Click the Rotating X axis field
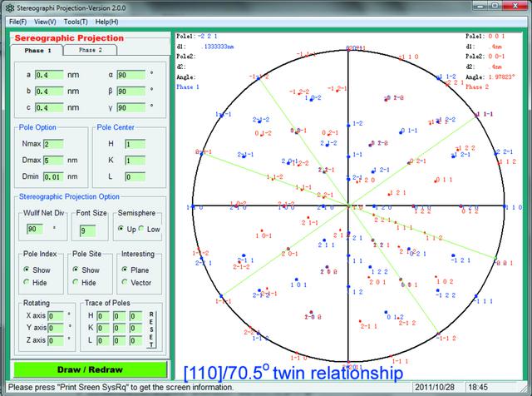 [56, 316]
